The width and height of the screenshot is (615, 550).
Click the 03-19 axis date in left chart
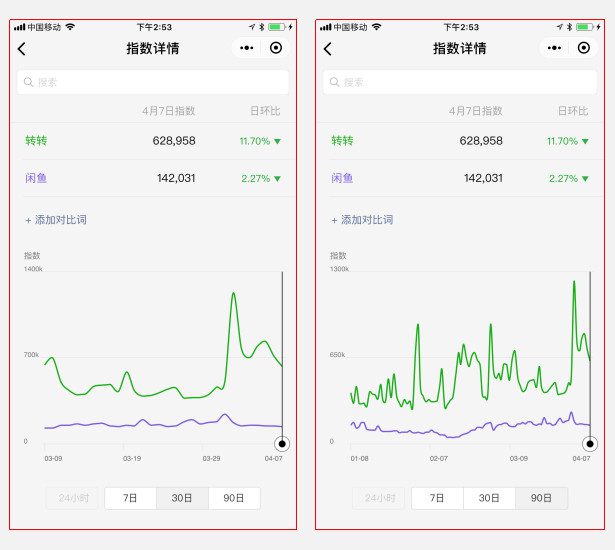point(132,458)
